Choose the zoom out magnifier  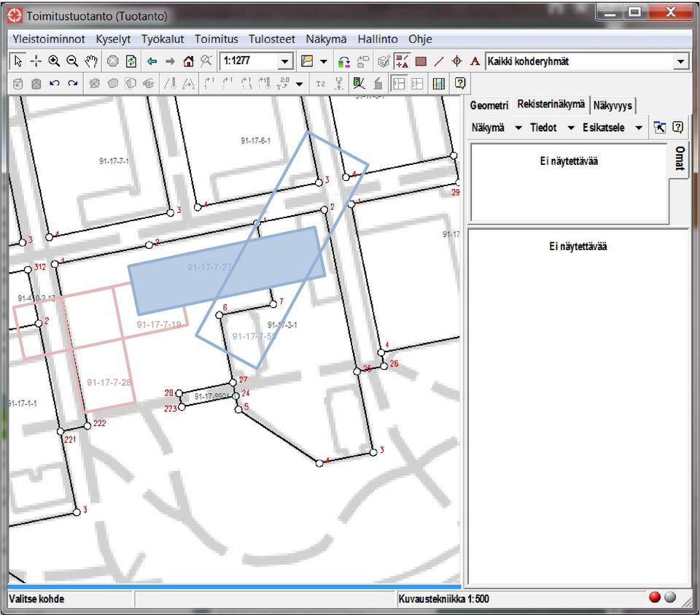[x=72, y=61]
